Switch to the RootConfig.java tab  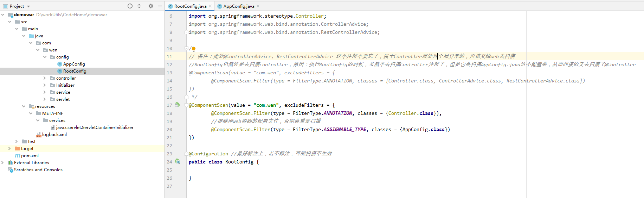click(x=190, y=6)
